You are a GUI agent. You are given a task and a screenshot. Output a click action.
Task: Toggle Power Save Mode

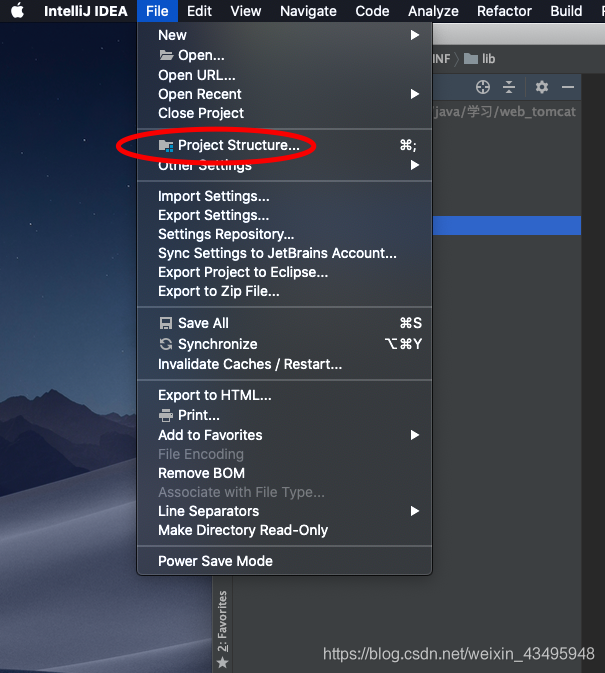pyautogui.click(x=284, y=561)
